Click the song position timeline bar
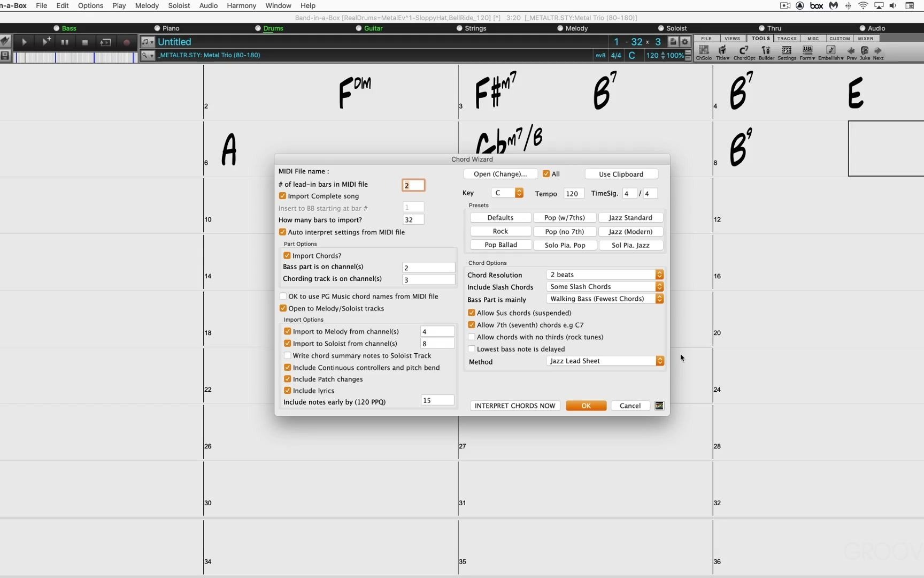 tap(75, 57)
